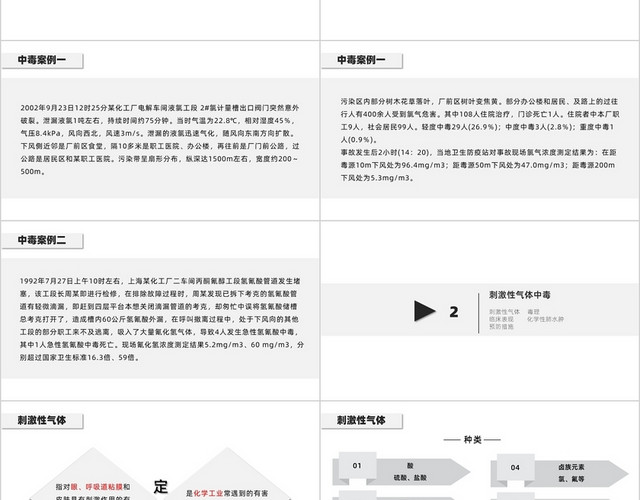Click the 刺激性气体 title above the diamond shapes
640x500 pixels.
(x=42, y=420)
